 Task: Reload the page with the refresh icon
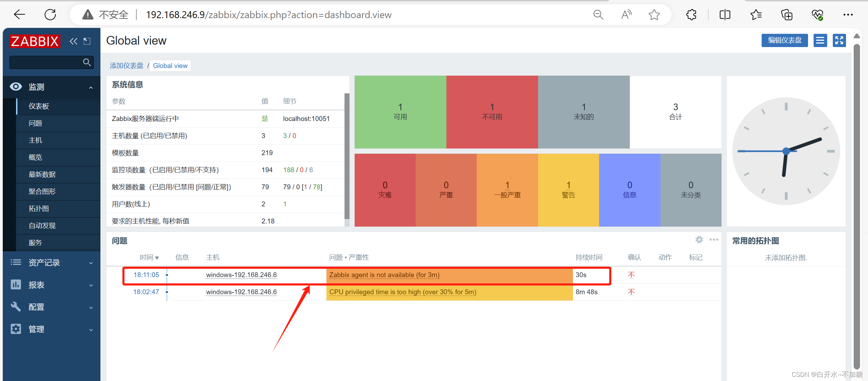(50, 15)
